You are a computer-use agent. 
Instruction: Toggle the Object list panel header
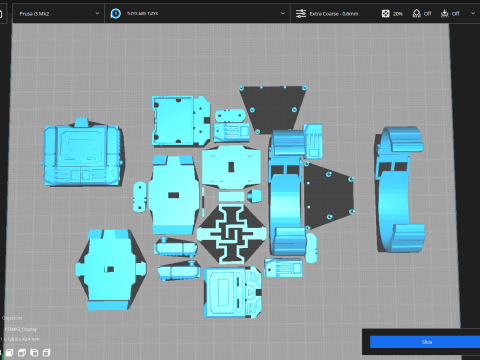[12, 318]
